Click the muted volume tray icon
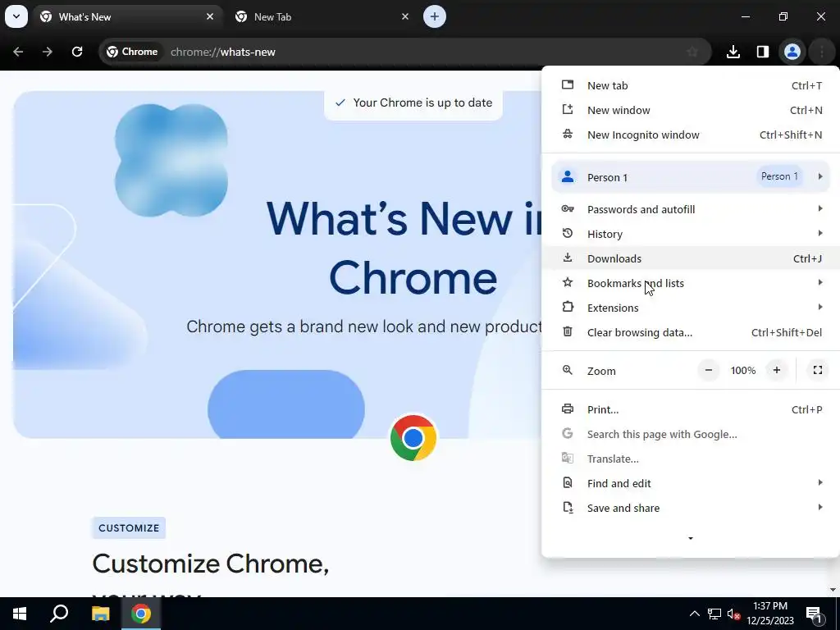This screenshot has height=630, width=840. click(733, 614)
